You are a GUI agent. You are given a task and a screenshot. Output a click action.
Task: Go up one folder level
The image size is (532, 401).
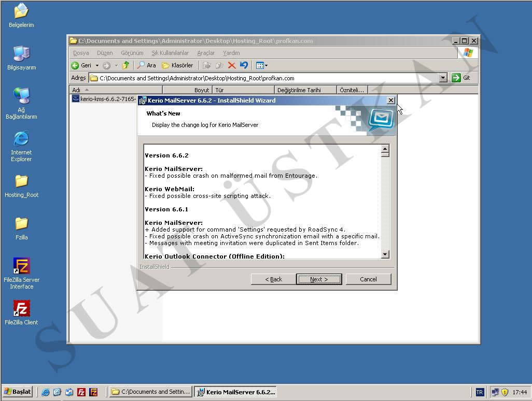tap(126, 65)
